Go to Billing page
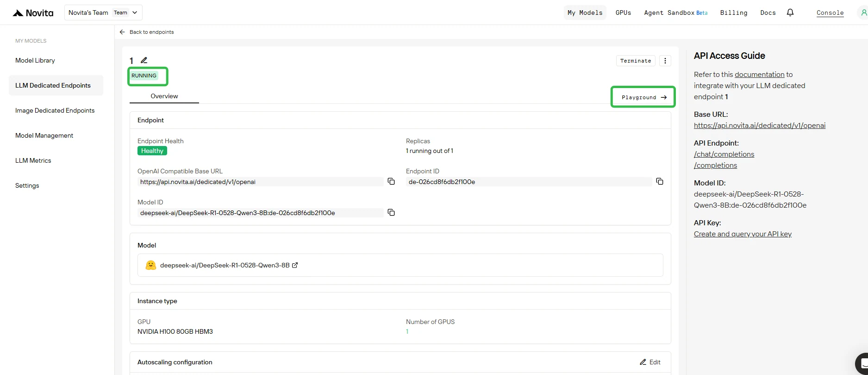The image size is (868, 375). [734, 13]
